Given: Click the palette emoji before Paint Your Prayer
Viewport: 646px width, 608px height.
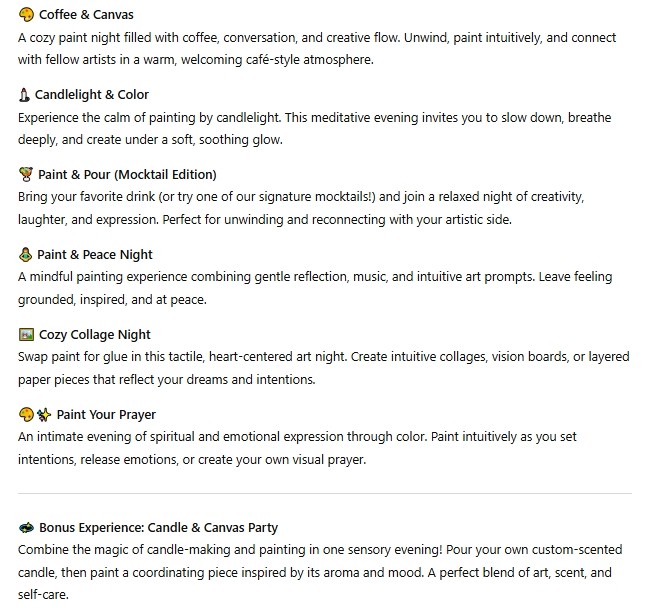Looking at the screenshot, I should pos(26,415).
